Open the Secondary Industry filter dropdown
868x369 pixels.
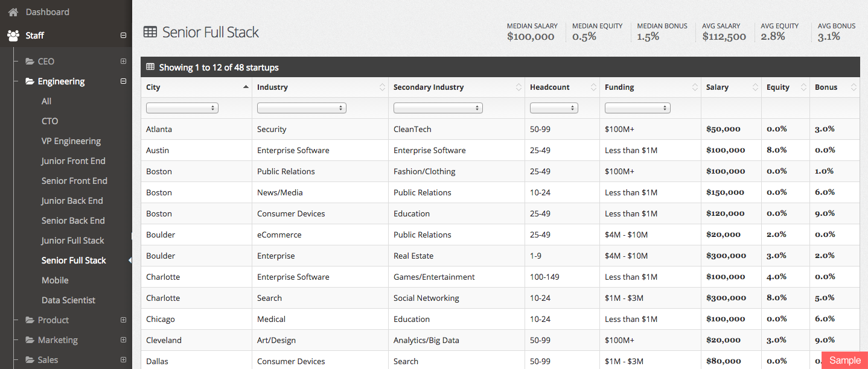(x=438, y=108)
